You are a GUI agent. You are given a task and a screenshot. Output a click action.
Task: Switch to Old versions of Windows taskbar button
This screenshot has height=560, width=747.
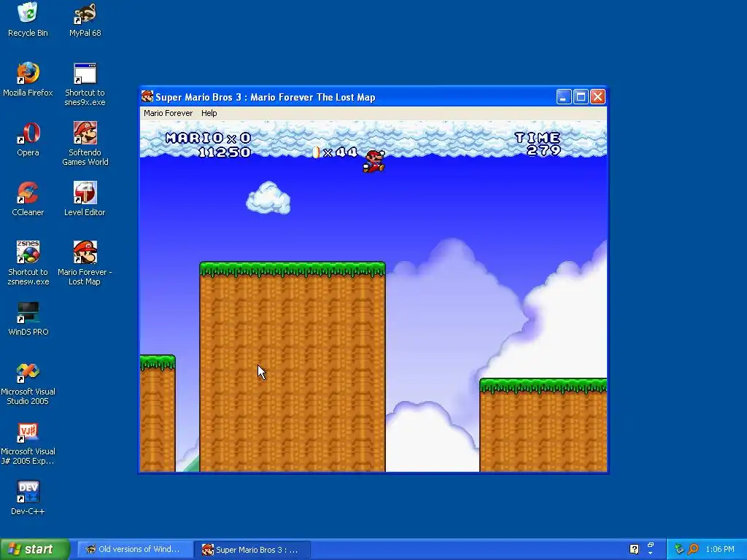point(134,549)
